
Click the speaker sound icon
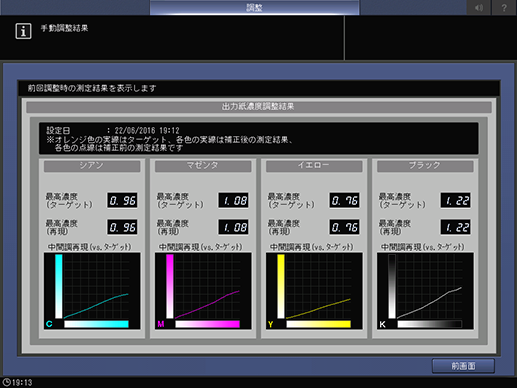(479, 7)
